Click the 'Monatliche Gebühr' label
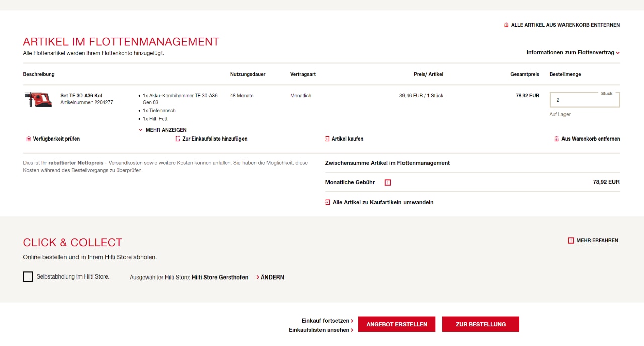Image resolution: width=644 pixels, height=346 pixels. 350,182
